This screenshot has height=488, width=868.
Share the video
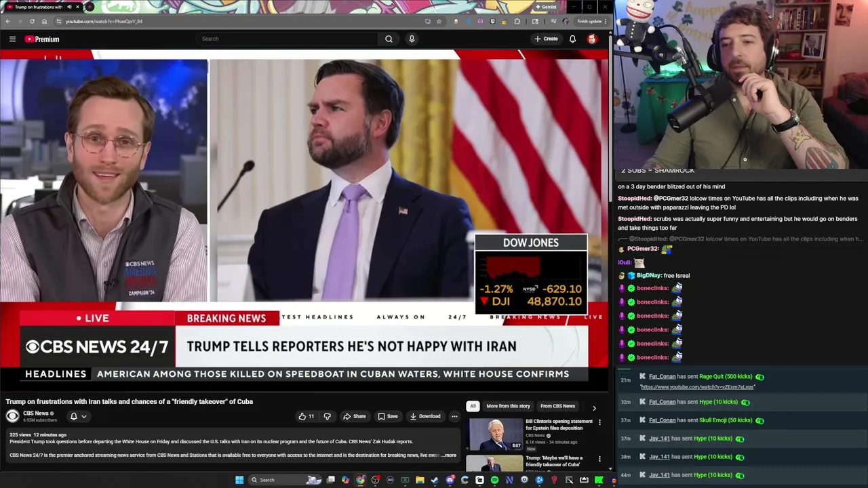[x=355, y=416]
